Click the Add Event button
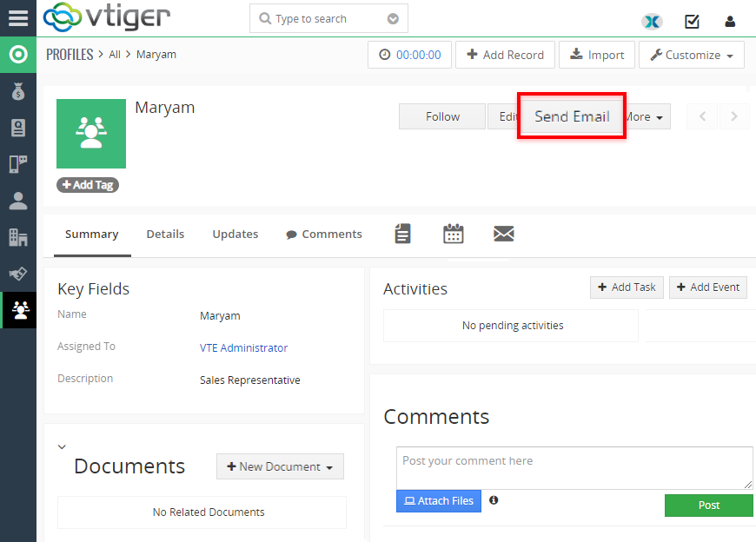This screenshot has height=542, width=756. point(708,288)
